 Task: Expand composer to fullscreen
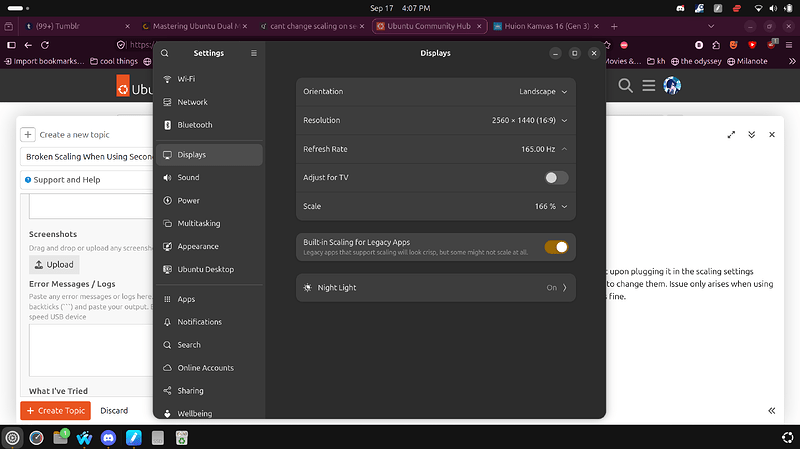[x=731, y=135]
